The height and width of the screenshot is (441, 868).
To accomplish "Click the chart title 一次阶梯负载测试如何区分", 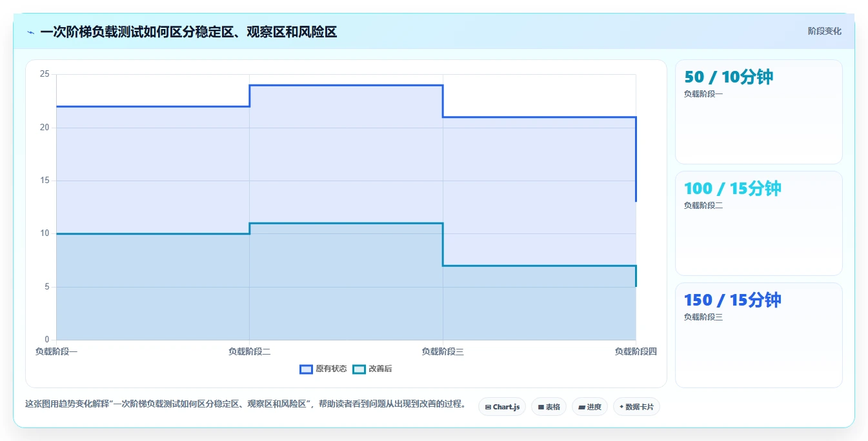I will coord(188,32).
